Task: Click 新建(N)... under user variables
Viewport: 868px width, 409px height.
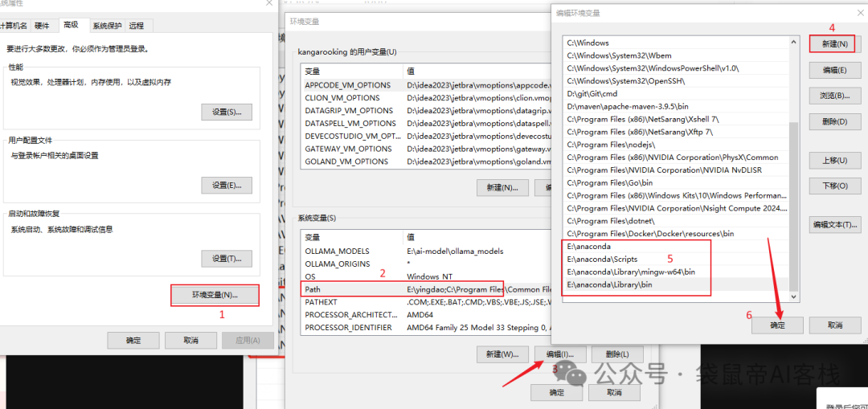Action: click(502, 187)
